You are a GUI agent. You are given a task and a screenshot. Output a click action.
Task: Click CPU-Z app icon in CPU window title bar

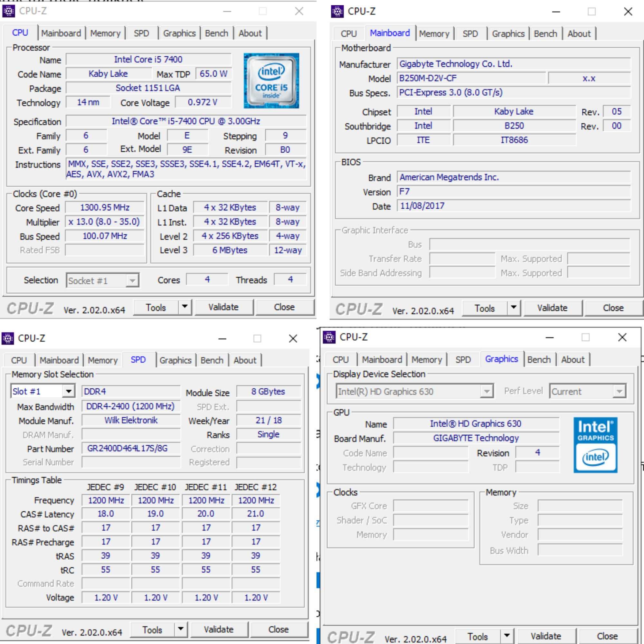tap(9, 11)
